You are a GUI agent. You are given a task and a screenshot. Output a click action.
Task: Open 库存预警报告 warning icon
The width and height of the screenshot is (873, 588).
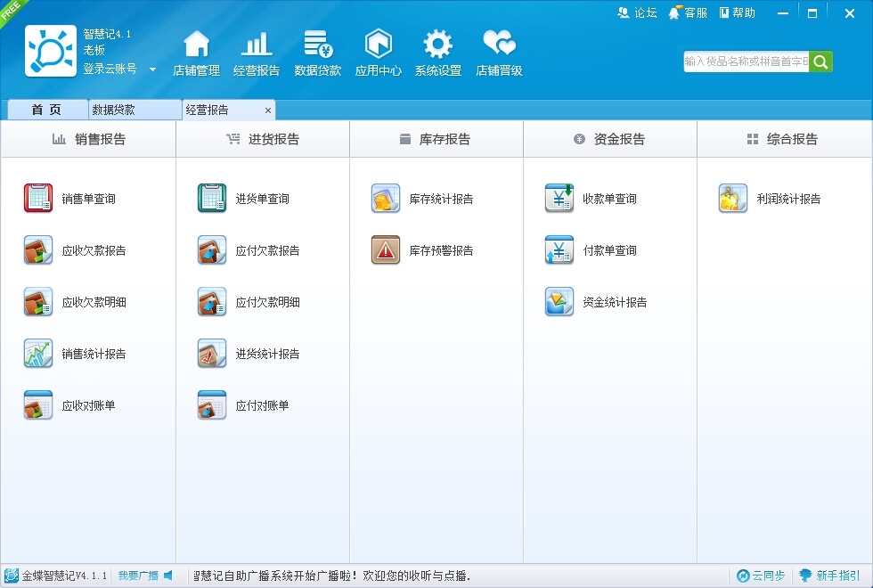point(385,250)
